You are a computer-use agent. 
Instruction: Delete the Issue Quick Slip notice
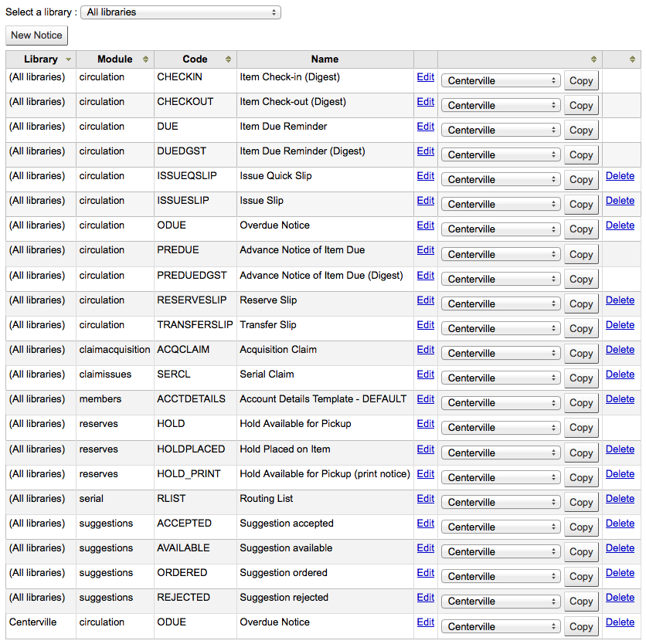(620, 176)
